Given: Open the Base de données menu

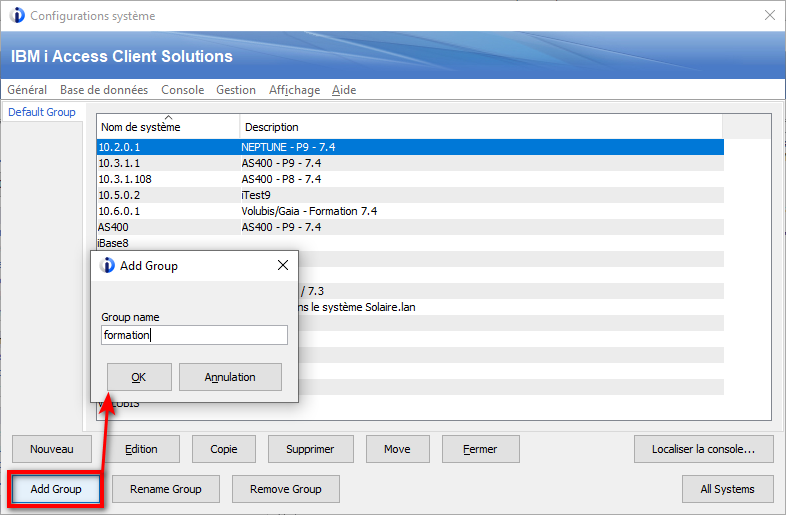Looking at the screenshot, I should tap(104, 90).
